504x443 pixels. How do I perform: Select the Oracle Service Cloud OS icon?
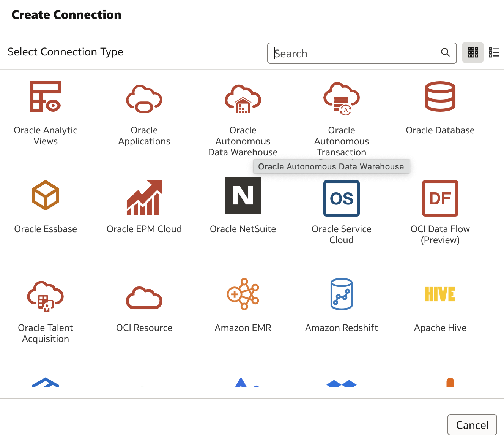[342, 198]
